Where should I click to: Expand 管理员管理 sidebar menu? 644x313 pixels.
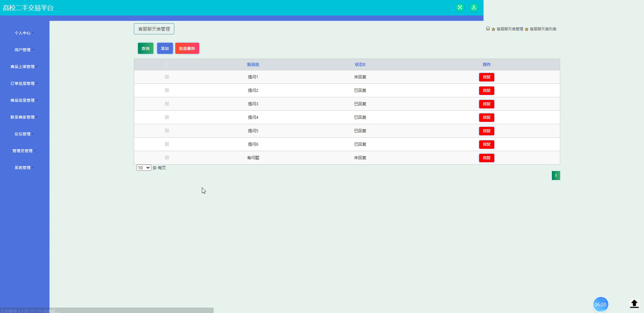(x=24, y=151)
